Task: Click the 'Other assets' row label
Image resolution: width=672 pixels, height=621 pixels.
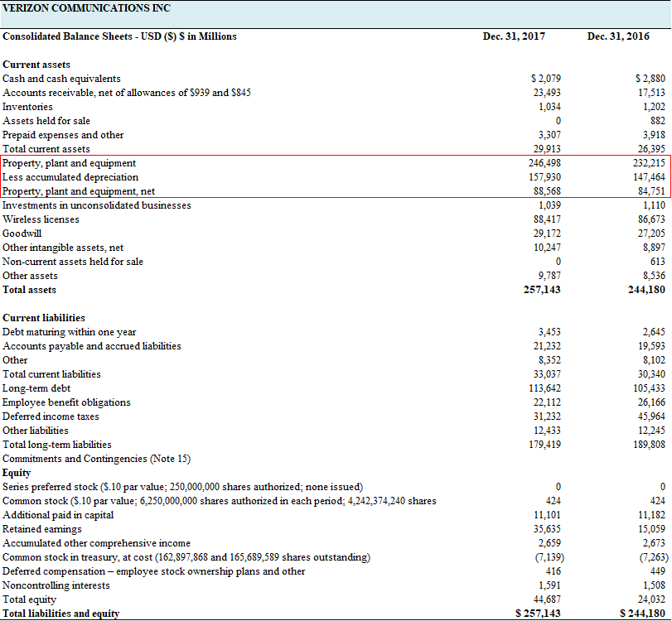Action: (30, 277)
